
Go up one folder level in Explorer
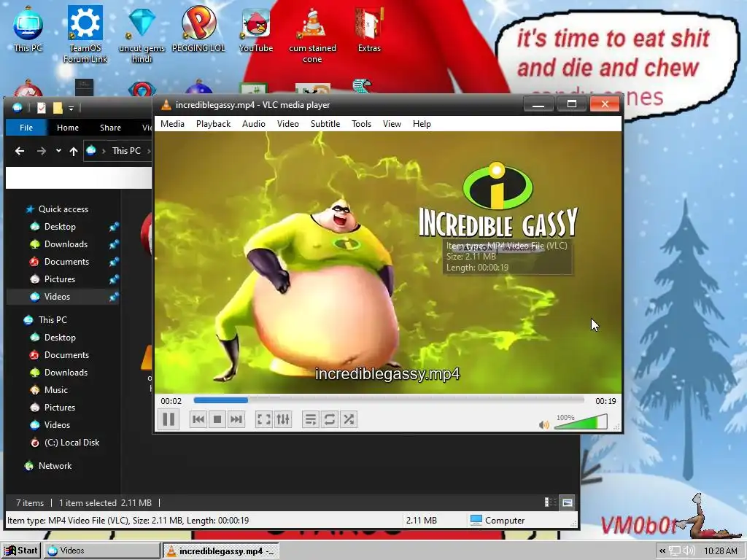[x=74, y=151]
